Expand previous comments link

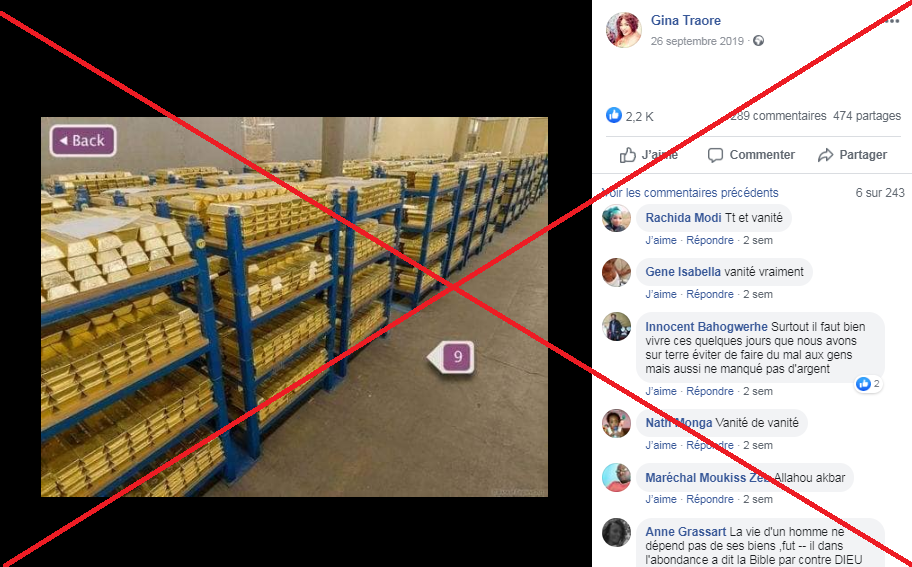pyautogui.click(x=690, y=192)
